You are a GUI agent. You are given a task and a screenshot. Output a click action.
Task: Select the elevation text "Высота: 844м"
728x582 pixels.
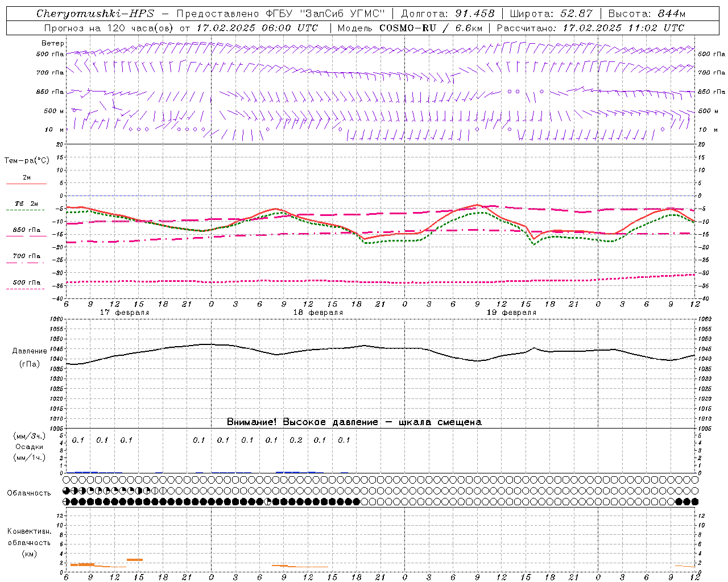647,14
